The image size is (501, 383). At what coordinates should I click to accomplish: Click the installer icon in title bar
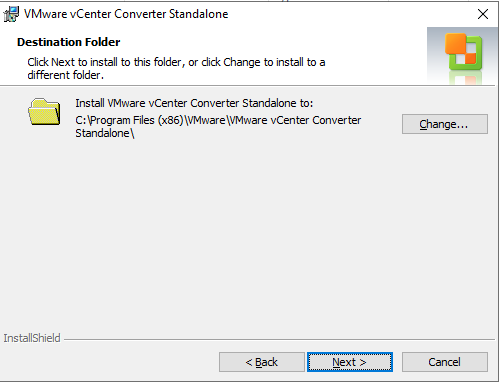point(11,14)
